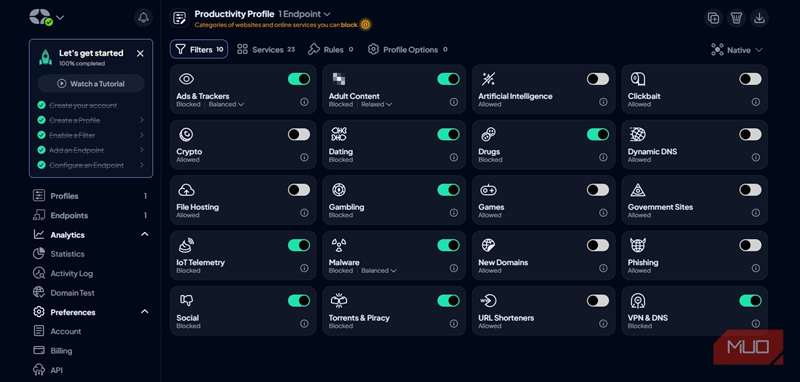800x382 pixels.
Task: Open the notifications bell
Action: (143, 18)
